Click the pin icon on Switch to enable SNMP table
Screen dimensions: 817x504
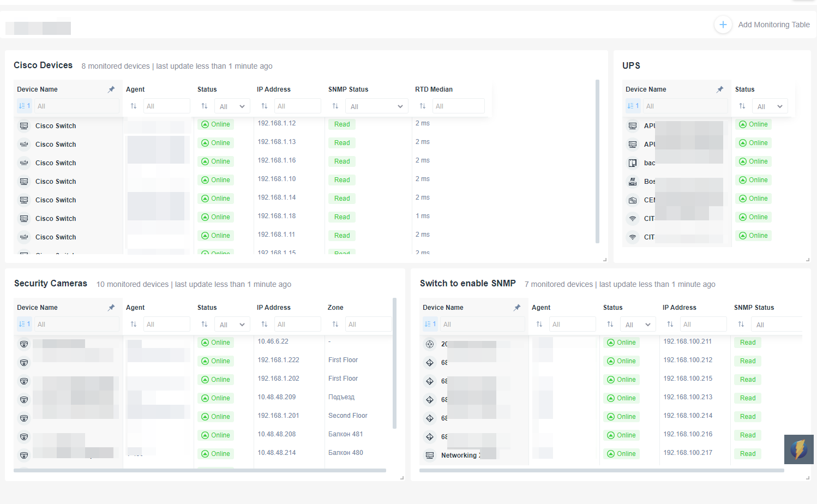pos(516,307)
